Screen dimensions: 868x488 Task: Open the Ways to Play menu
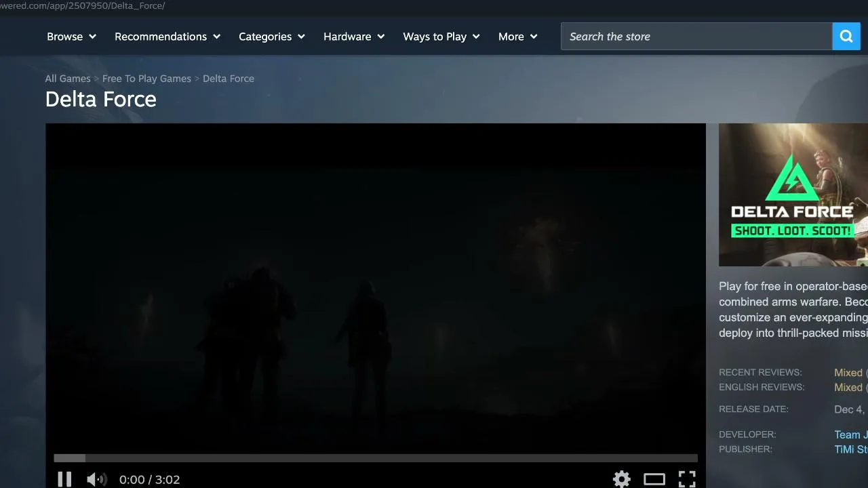(441, 37)
